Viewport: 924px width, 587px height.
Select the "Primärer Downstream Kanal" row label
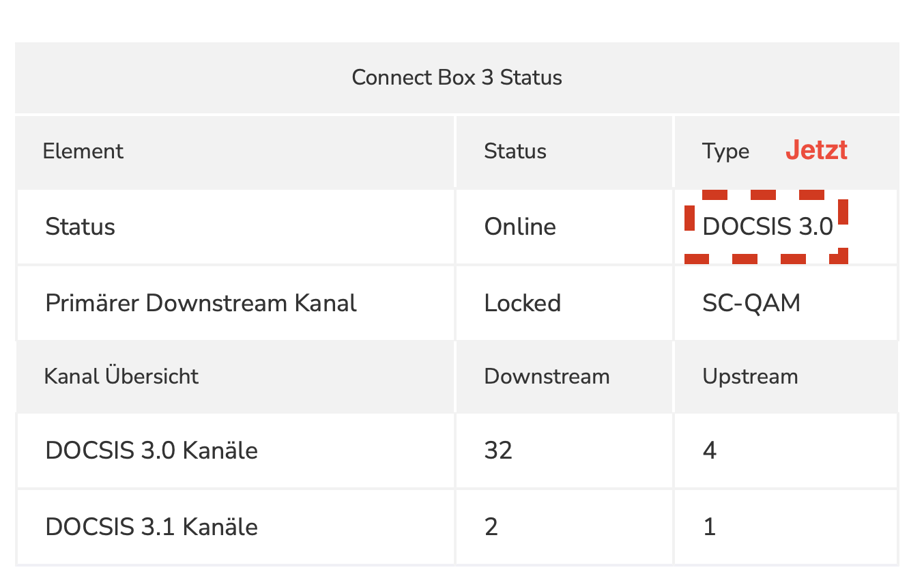pyautogui.click(x=201, y=303)
